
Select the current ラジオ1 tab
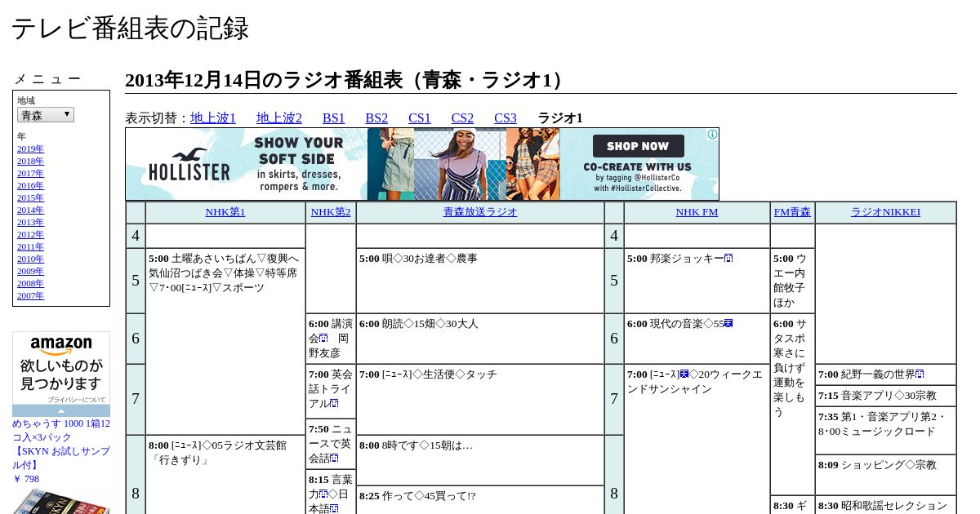pos(560,118)
